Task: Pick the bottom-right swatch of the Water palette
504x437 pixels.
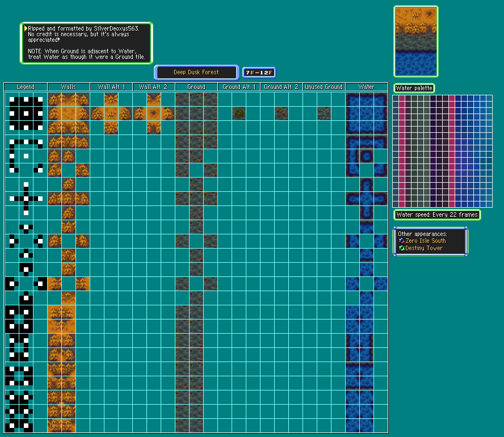Action: click(x=489, y=204)
